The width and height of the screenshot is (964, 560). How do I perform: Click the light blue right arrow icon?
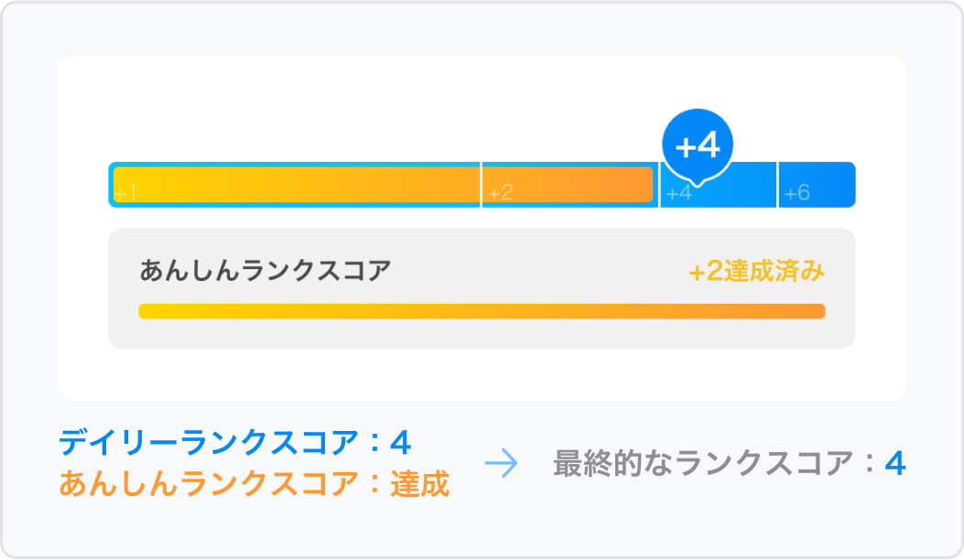(x=502, y=465)
